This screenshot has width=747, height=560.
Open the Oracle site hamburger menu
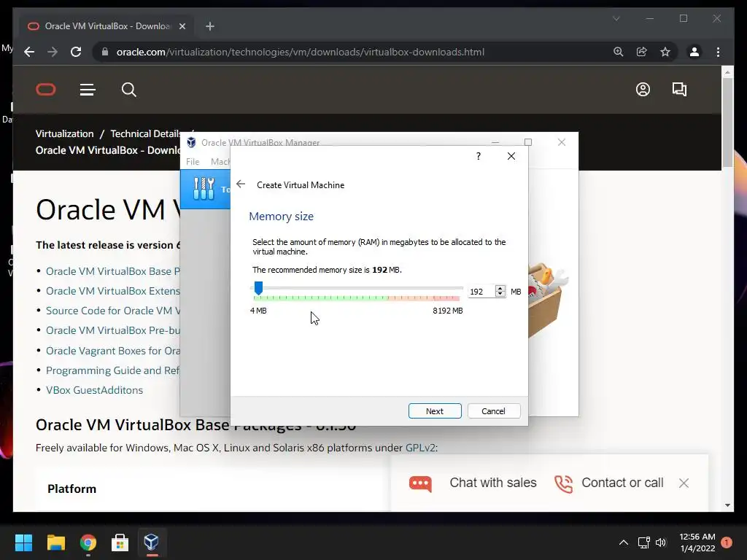(x=88, y=90)
